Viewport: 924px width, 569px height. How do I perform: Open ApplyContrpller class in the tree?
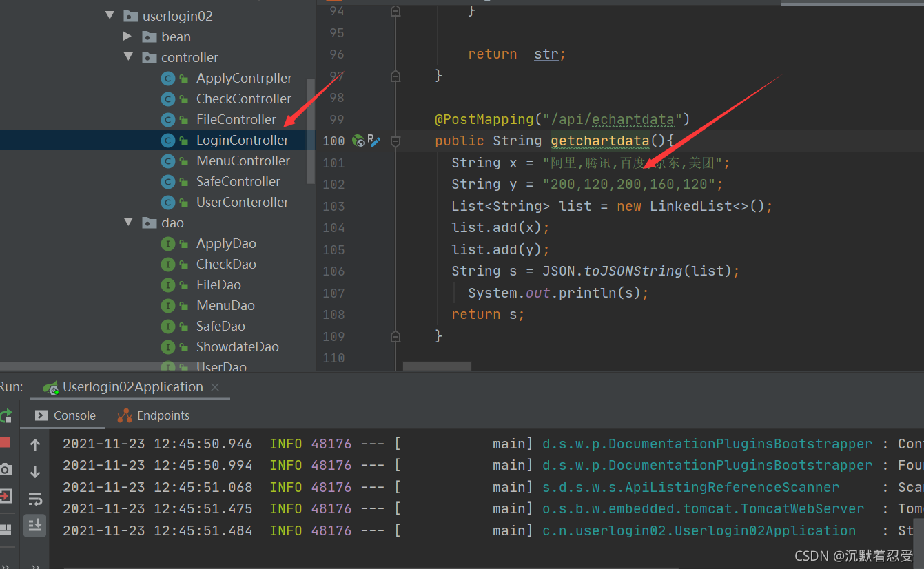point(244,78)
